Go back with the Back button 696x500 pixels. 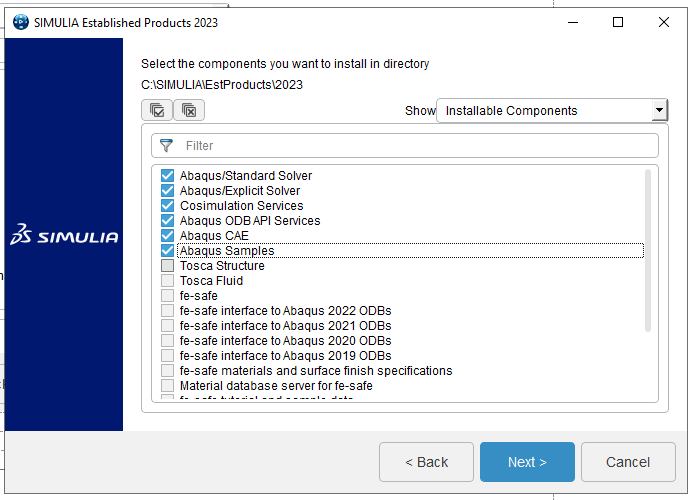coord(426,462)
